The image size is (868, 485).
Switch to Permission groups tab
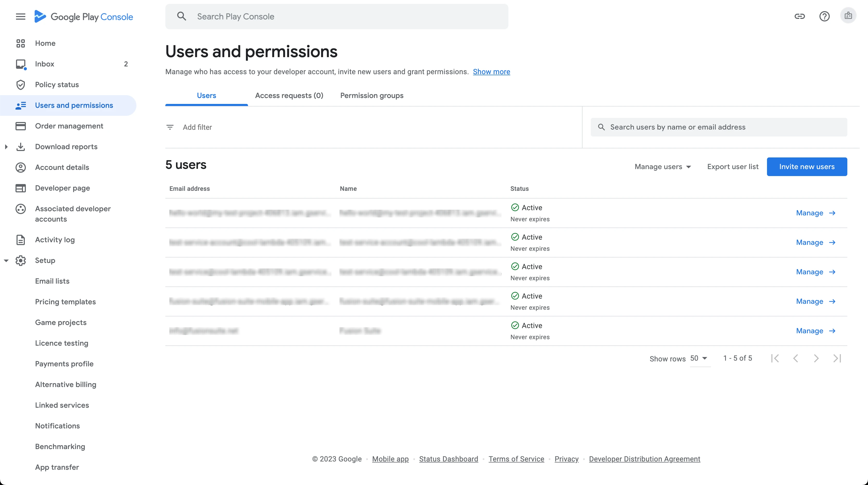click(x=371, y=95)
